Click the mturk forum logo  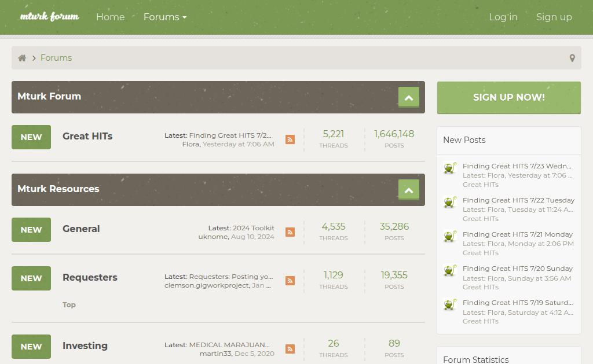[x=50, y=17]
